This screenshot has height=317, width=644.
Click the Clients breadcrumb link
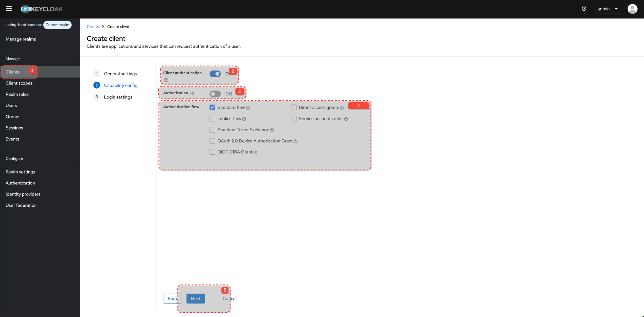[93, 27]
